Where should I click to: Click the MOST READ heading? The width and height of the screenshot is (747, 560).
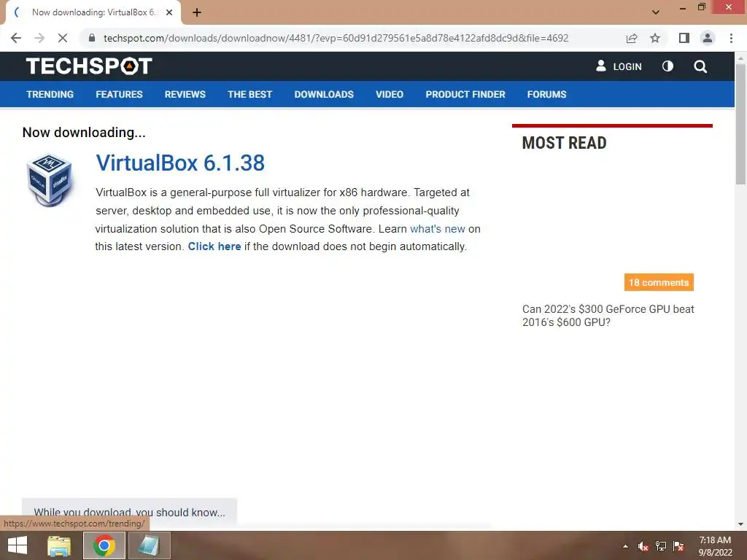(564, 143)
